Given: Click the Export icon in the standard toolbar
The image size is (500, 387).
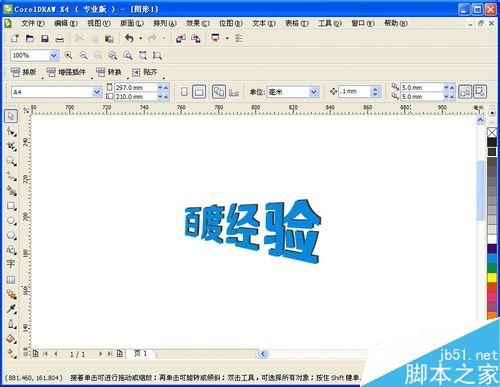Looking at the screenshot, I should pos(196,39).
